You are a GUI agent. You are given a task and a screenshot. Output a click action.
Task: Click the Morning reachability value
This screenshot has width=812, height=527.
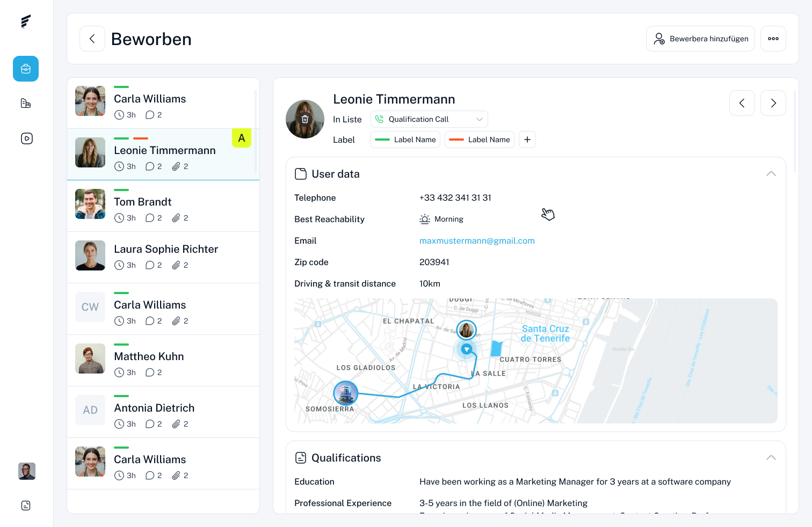tap(441, 219)
